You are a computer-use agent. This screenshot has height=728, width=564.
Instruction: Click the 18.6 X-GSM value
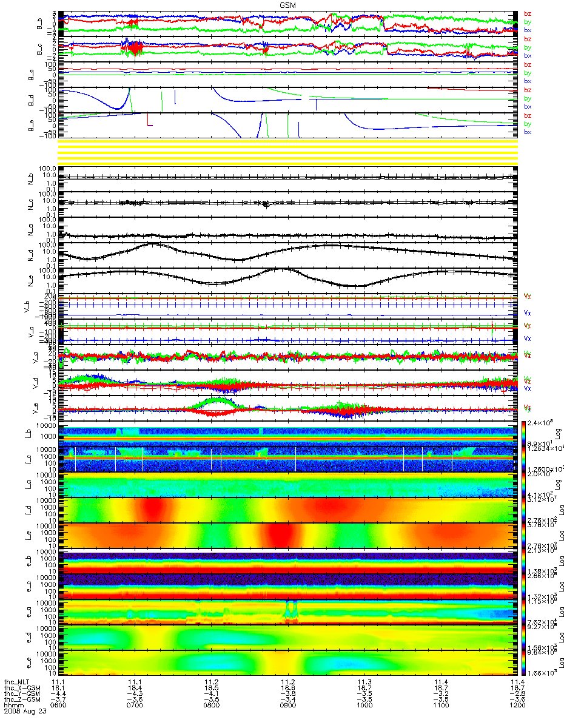[287, 689]
